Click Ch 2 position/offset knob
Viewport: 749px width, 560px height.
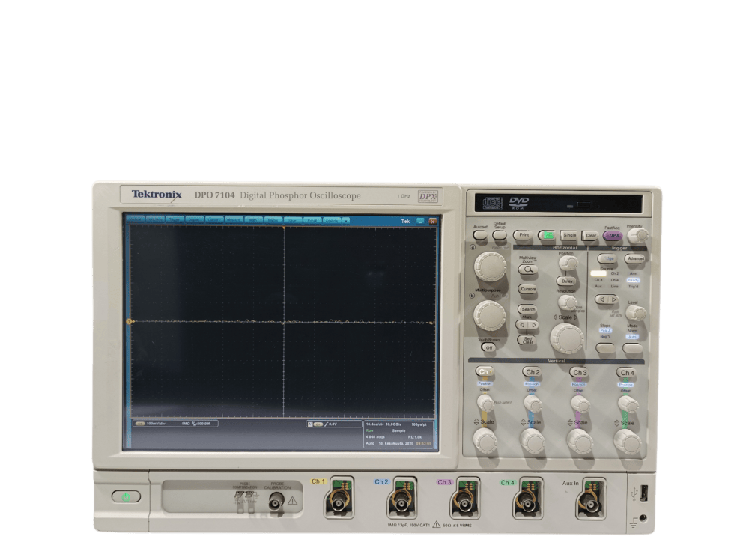point(533,404)
